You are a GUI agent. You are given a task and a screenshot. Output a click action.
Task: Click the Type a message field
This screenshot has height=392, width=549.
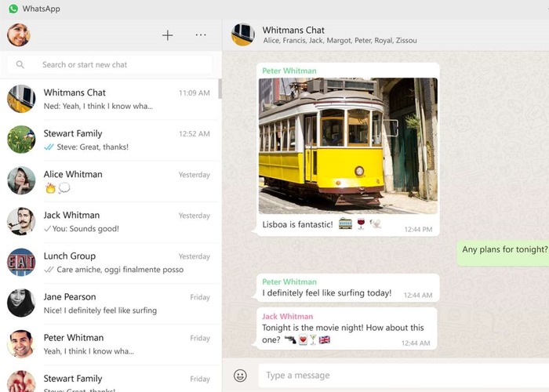tap(403, 376)
